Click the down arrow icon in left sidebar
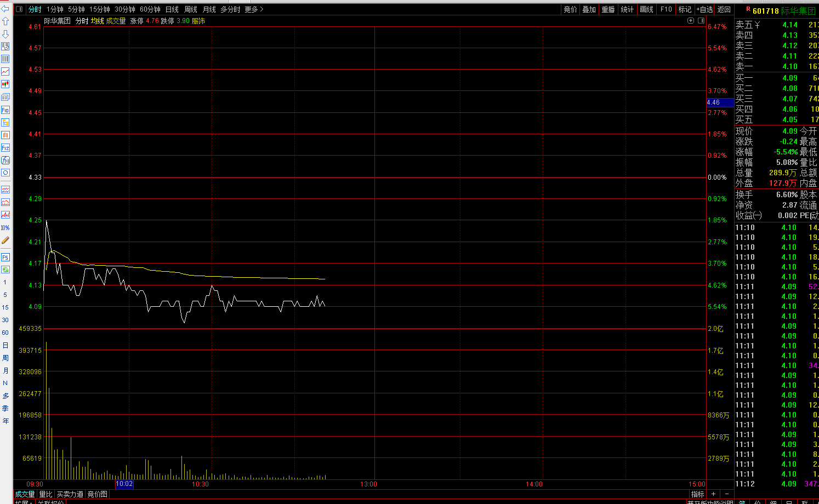Image resolution: width=819 pixels, height=504 pixels. click(x=5, y=34)
